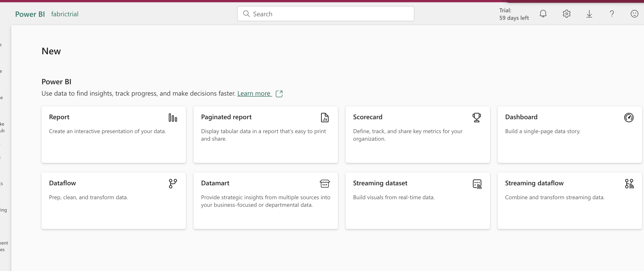Click the Dashboard gauge icon

tap(628, 118)
